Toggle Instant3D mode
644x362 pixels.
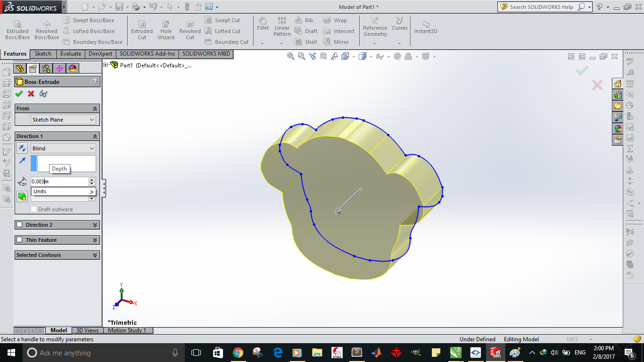[426, 27]
